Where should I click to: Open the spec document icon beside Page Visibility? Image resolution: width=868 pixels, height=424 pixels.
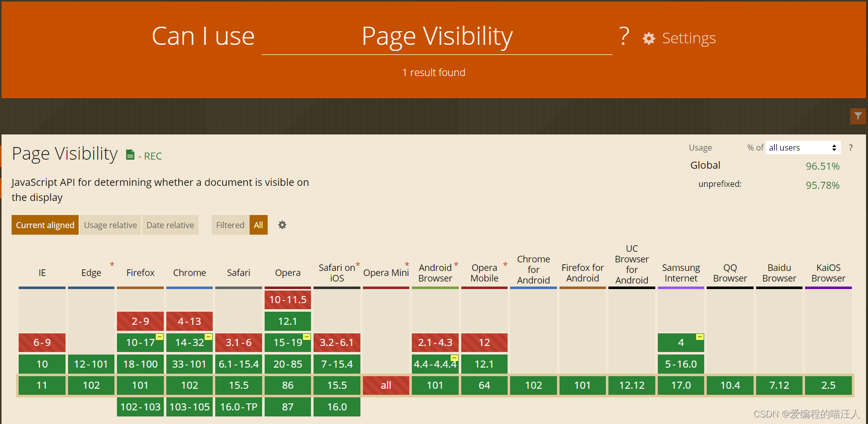pyautogui.click(x=130, y=155)
